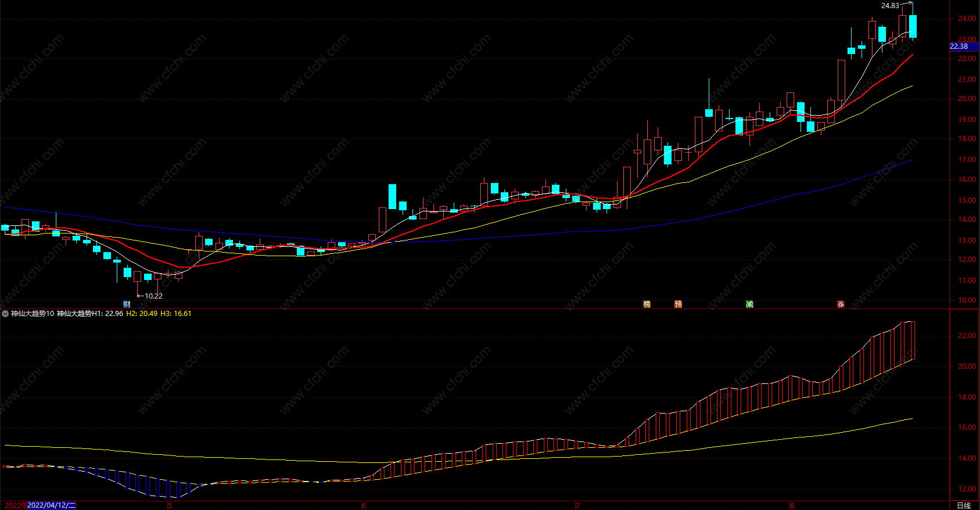
Task: Click the month 8 marker on time axis
Action: point(792,505)
